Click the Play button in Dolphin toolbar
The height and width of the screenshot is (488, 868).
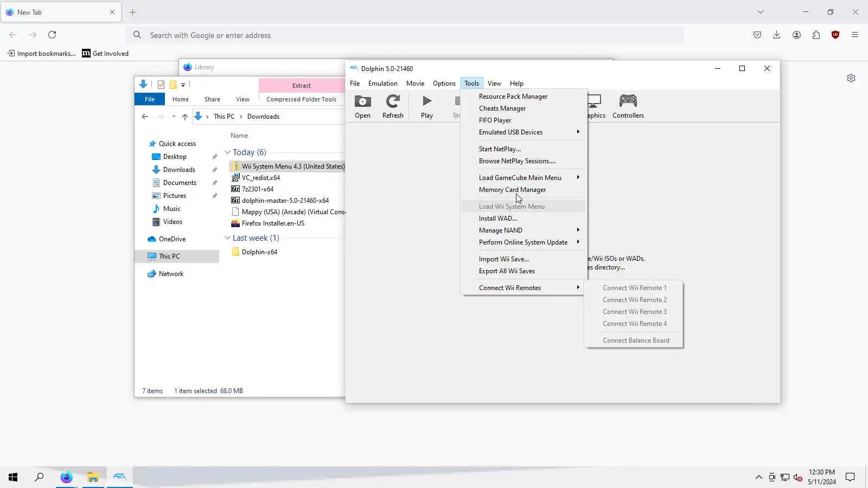pos(427,106)
